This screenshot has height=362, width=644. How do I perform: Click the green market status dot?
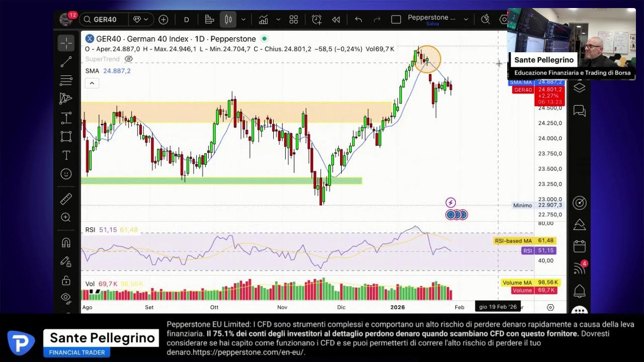tap(264, 39)
